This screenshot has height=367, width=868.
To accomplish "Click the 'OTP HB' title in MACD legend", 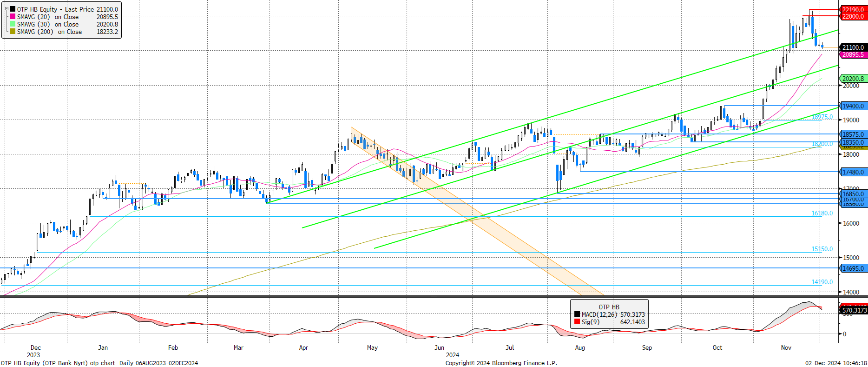I will pos(609,307).
